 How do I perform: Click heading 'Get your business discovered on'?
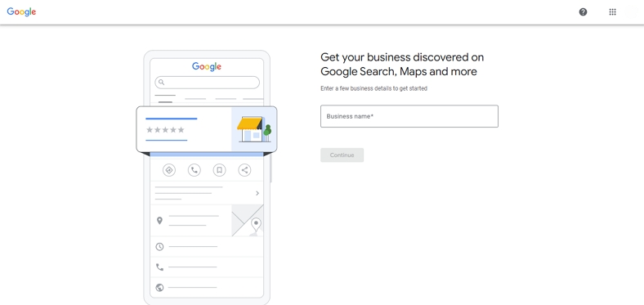pos(402,56)
